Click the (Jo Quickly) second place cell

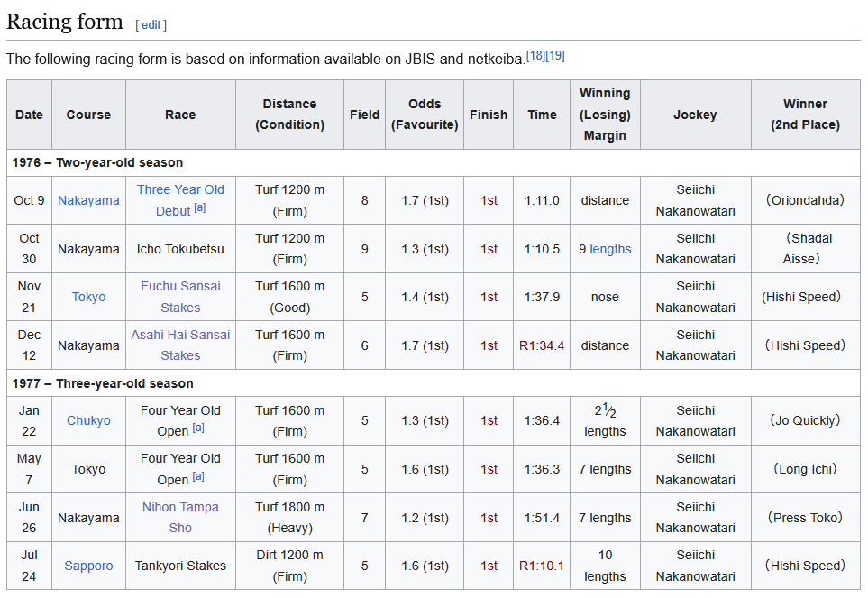coord(806,420)
